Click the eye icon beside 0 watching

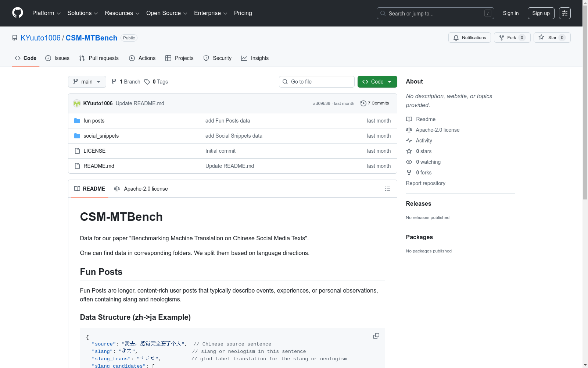click(409, 162)
